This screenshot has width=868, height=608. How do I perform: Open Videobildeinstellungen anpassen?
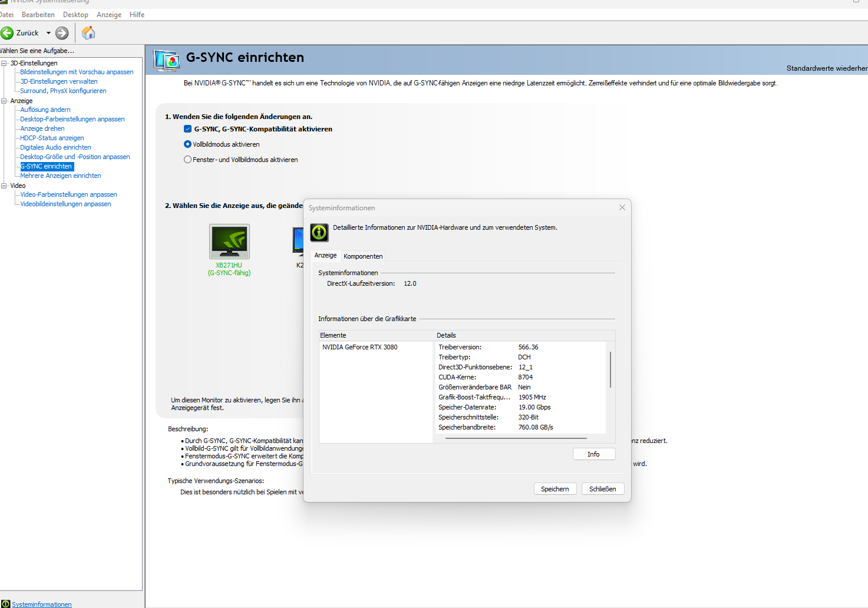click(65, 204)
